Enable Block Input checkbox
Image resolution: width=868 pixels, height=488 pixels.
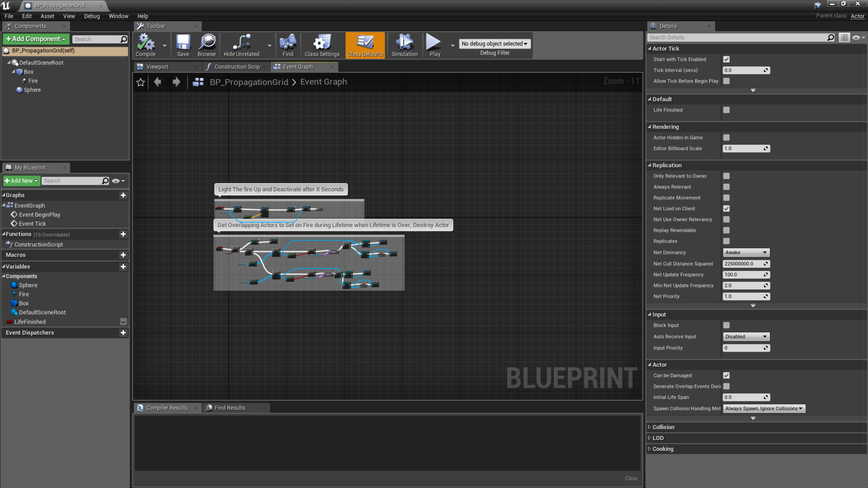pos(726,325)
